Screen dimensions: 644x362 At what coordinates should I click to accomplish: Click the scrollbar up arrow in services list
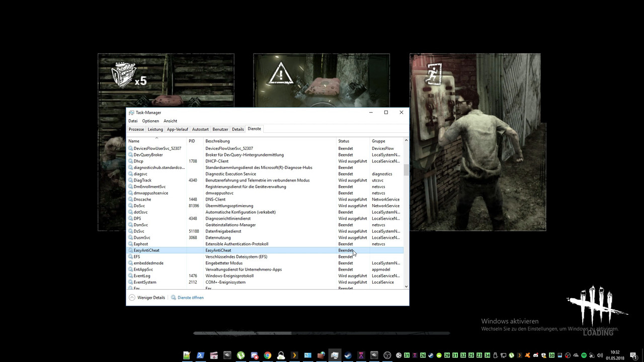406,141
